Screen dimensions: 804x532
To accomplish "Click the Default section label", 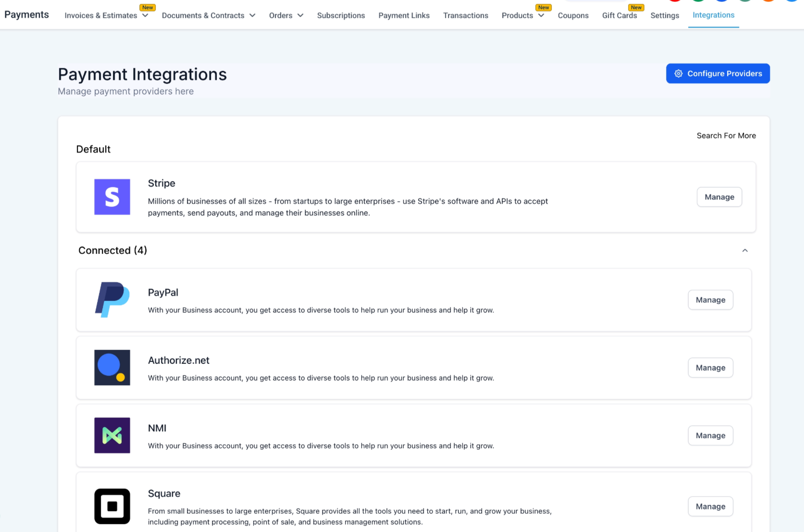I will click(93, 149).
